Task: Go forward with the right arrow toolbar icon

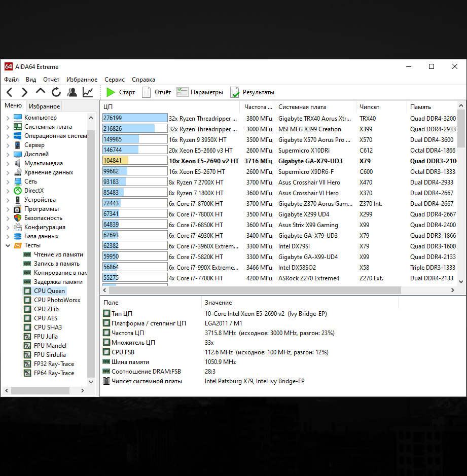Action: pyautogui.click(x=25, y=92)
